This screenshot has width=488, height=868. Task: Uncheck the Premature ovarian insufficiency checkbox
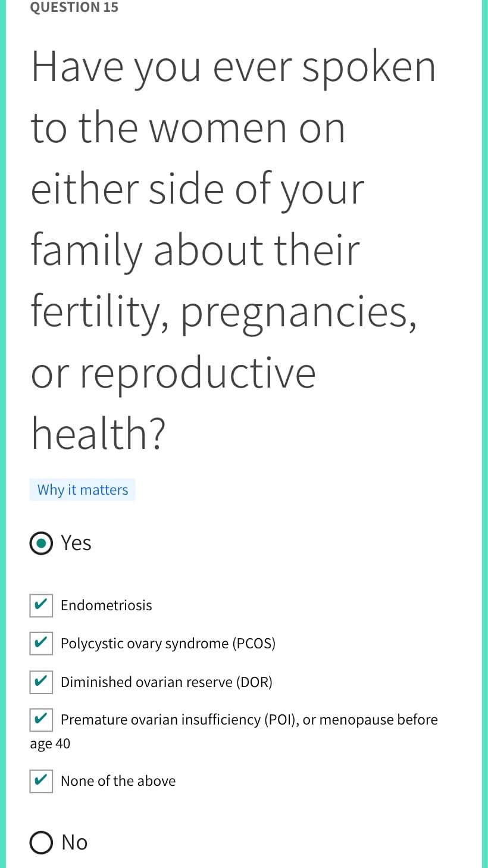click(41, 720)
